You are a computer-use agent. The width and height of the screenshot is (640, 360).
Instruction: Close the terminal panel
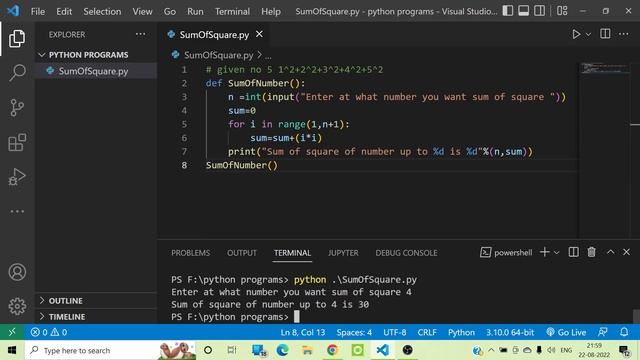click(x=627, y=252)
